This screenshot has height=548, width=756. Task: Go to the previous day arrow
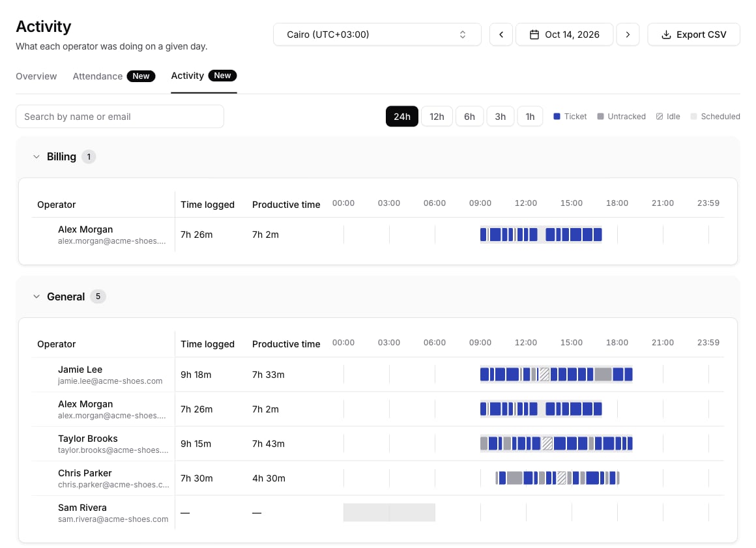(501, 35)
